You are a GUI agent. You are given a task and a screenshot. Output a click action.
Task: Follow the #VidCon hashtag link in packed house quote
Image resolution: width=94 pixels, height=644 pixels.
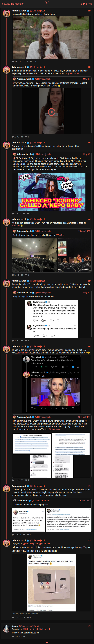[60, 235]
